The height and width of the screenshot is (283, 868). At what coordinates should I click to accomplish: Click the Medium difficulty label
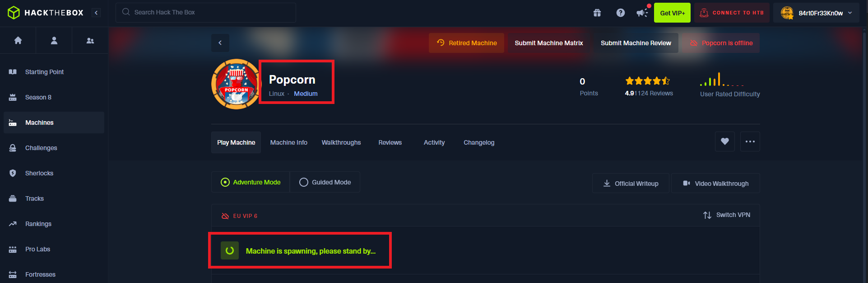306,94
